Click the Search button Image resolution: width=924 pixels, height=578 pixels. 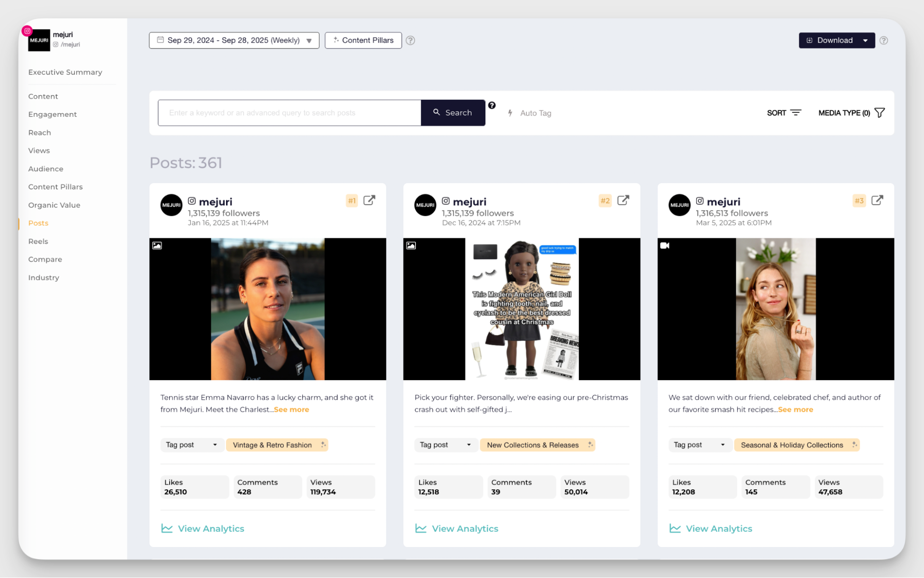(453, 113)
